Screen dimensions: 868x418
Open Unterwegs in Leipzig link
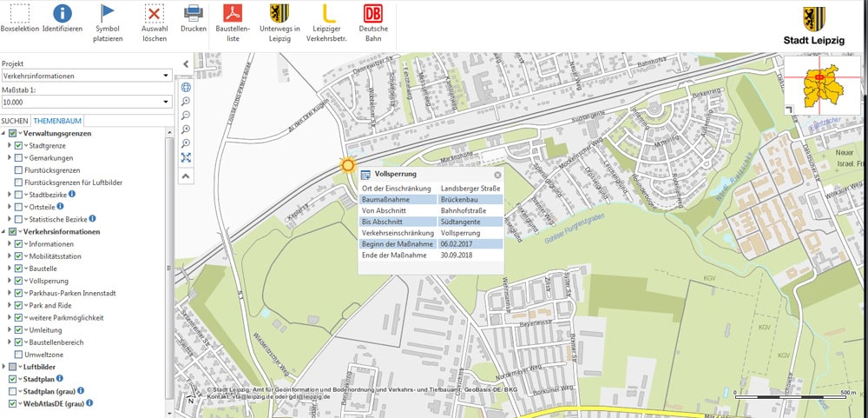click(279, 13)
